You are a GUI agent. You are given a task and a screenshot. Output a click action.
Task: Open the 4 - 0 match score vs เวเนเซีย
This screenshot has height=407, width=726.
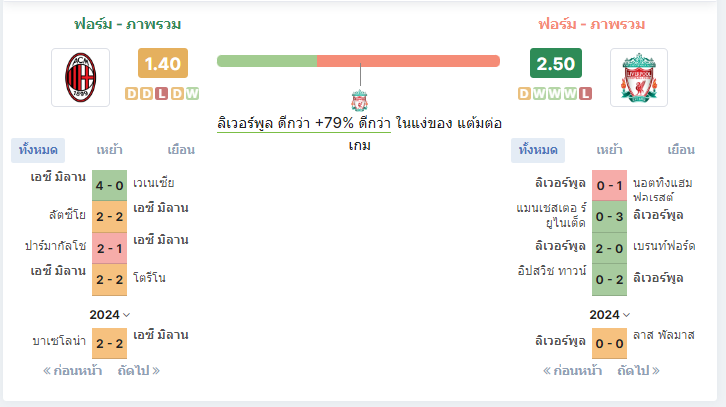pyautogui.click(x=109, y=185)
